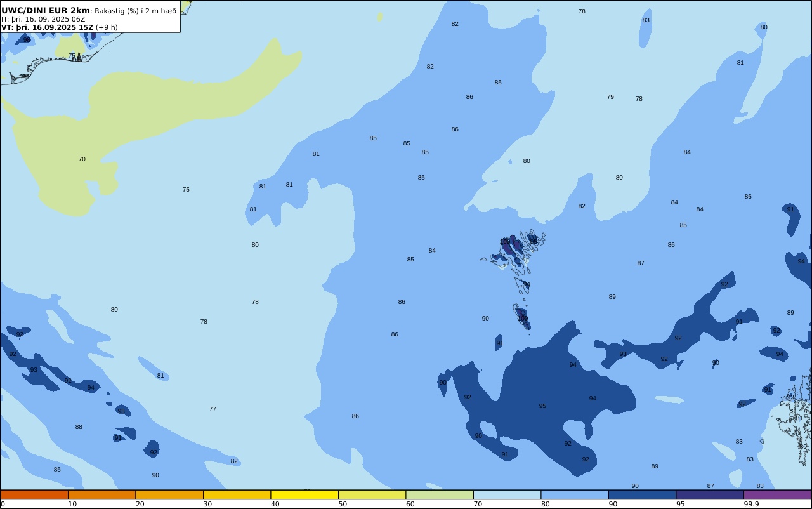Click the value 70 inside the green area
The width and height of the screenshot is (812, 509).
pyautogui.click(x=82, y=159)
